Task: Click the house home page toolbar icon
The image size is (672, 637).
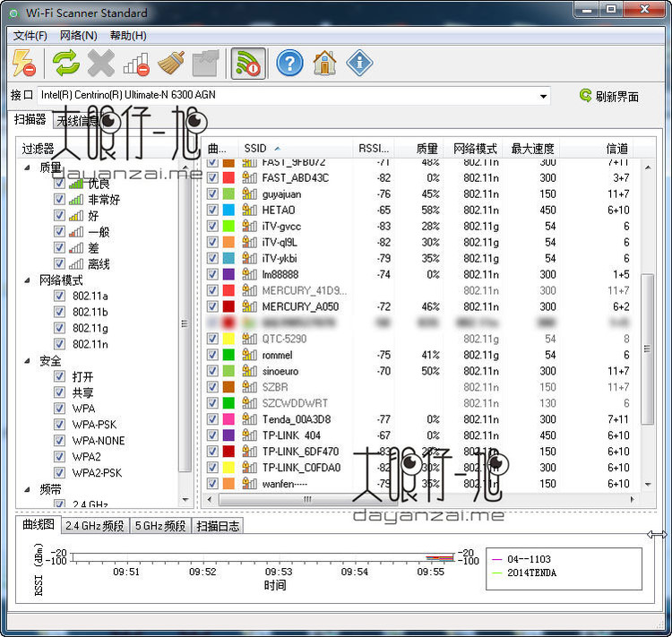Action: [x=324, y=64]
